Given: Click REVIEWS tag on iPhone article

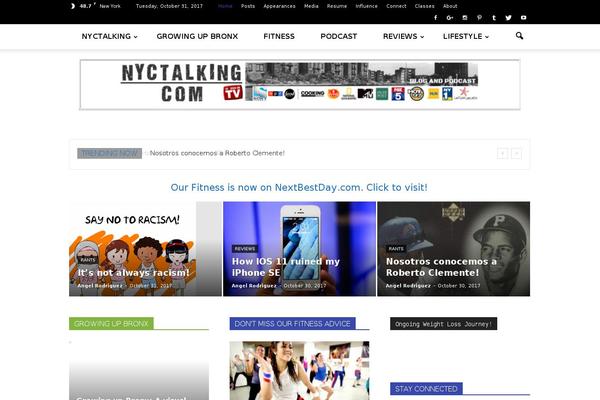Looking at the screenshot, I should [245, 249].
